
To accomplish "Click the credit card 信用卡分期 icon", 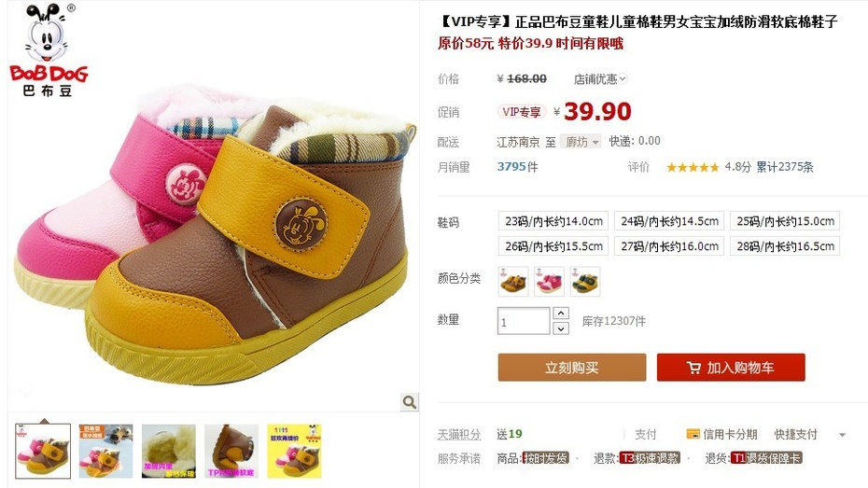I will (x=693, y=434).
